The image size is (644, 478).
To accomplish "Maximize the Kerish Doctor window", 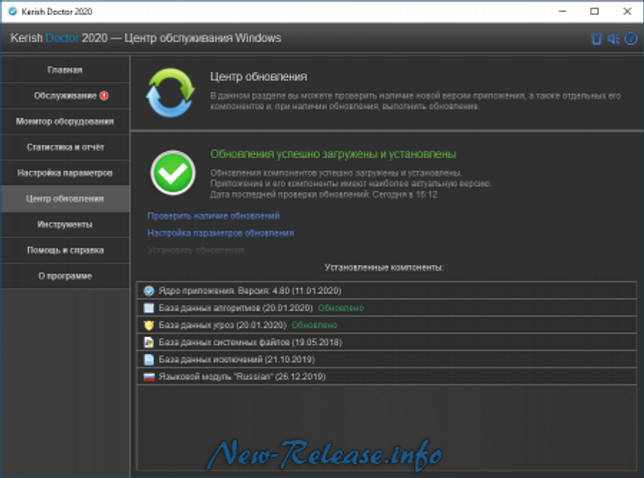I will (x=594, y=11).
